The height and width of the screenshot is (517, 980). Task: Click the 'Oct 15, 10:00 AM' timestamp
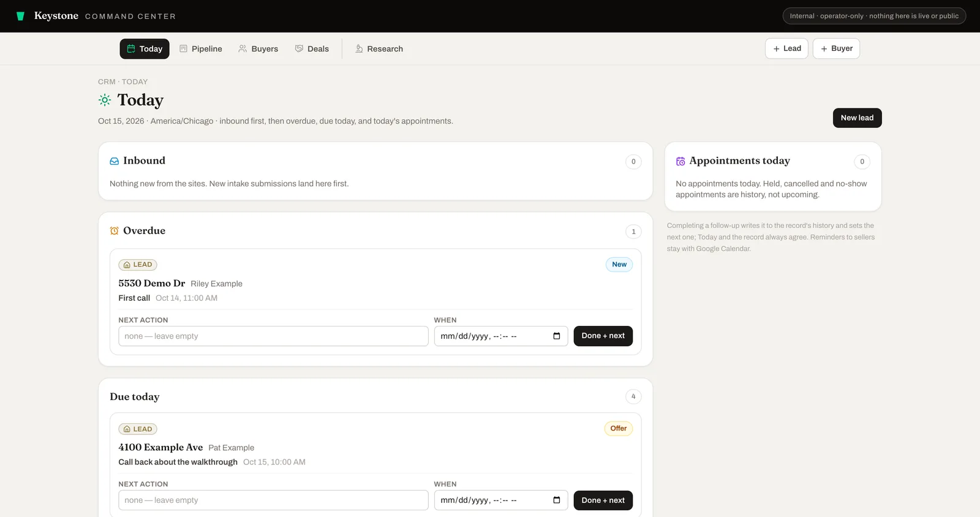(274, 462)
